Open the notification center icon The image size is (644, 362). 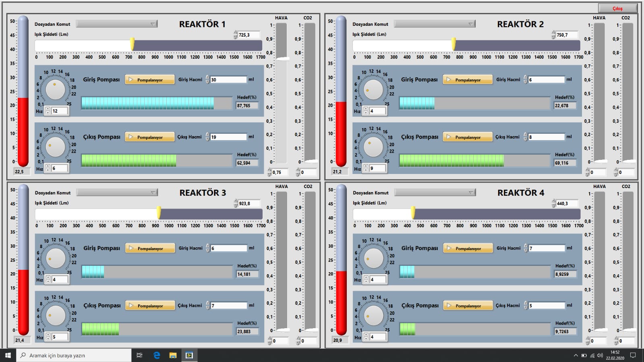pos(633,355)
